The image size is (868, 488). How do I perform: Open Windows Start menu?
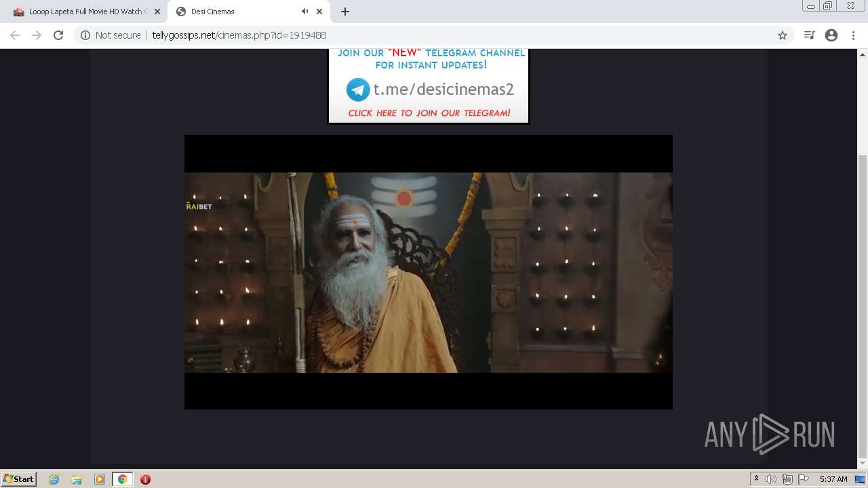coord(19,479)
